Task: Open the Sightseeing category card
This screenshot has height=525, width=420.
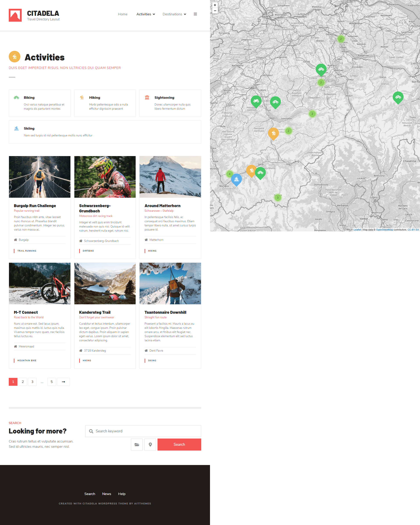Action: (x=170, y=103)
